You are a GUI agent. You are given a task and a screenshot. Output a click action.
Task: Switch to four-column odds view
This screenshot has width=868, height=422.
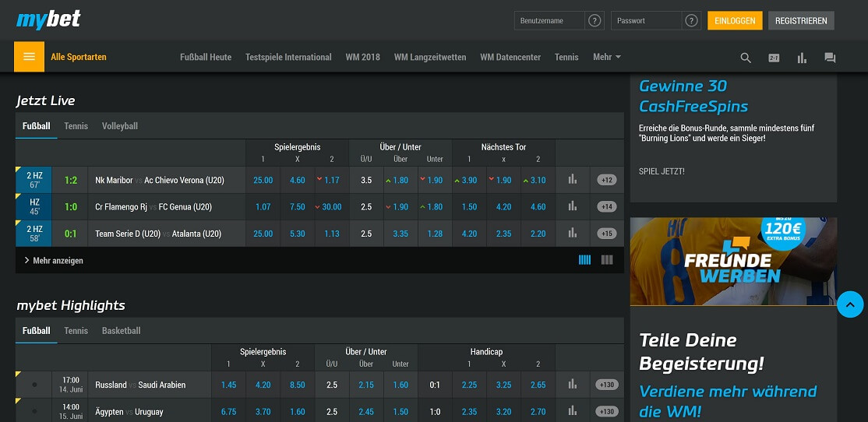pos(584,260)
